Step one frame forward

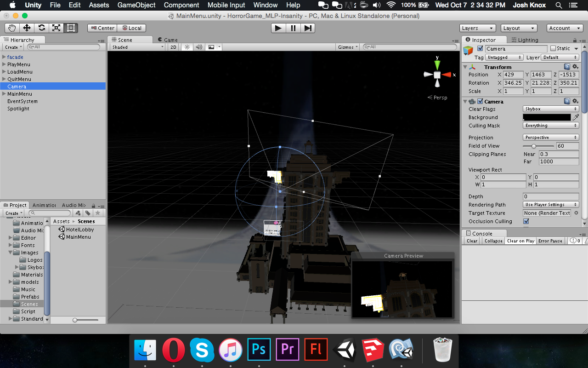tap(307, 28)
